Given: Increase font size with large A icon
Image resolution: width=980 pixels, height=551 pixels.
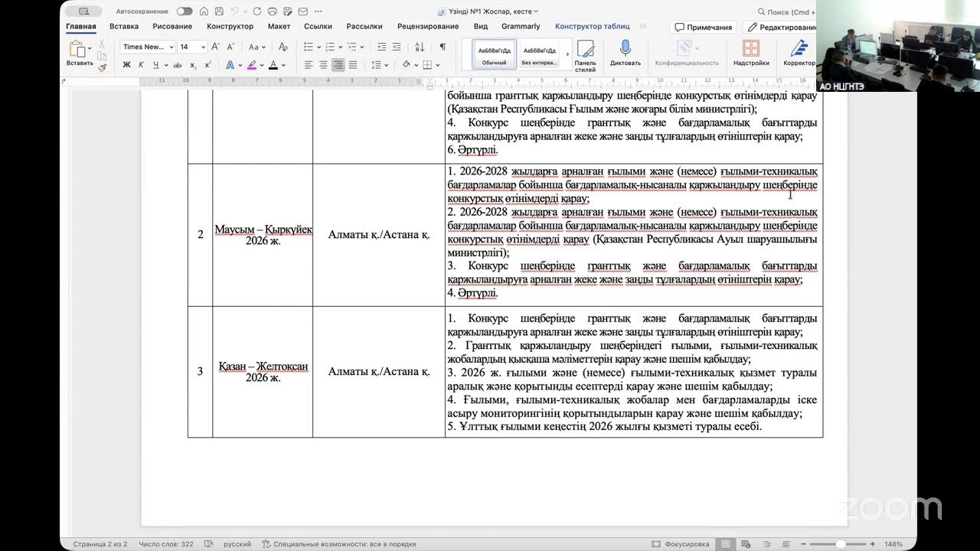Looking at the screenshot, I should click(x=216, y=47).
